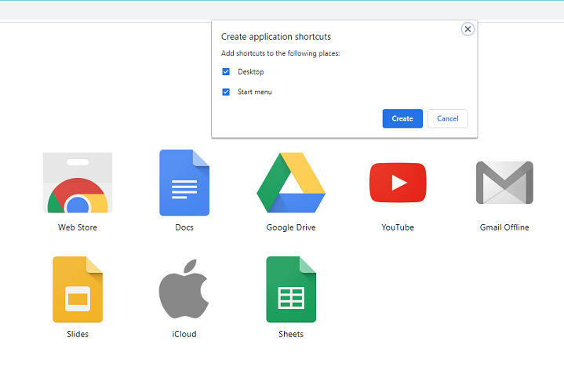The width and height of the screenshot is (564, 392).
Task: Click the Slides label text
Action: tap(78, 334)
